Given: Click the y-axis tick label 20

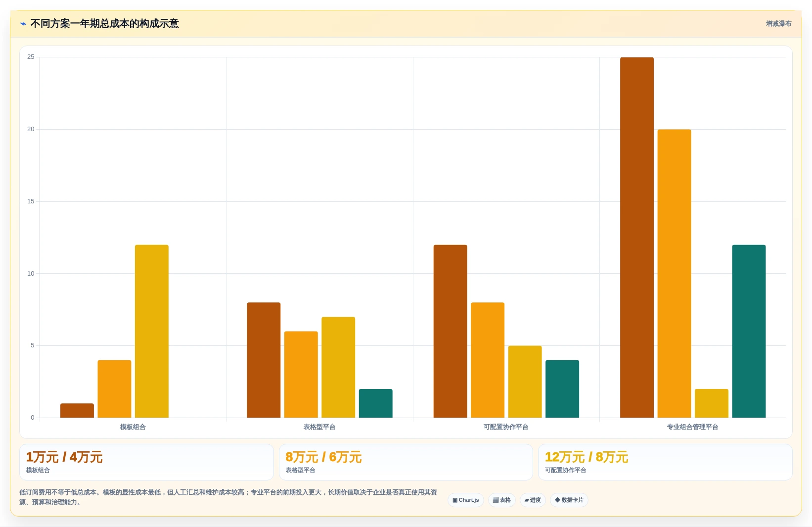Looking at the screenshot, I should point(31,129).
